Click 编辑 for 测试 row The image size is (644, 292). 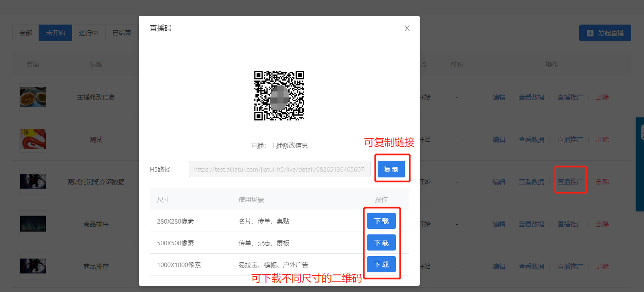pos(499,139)
